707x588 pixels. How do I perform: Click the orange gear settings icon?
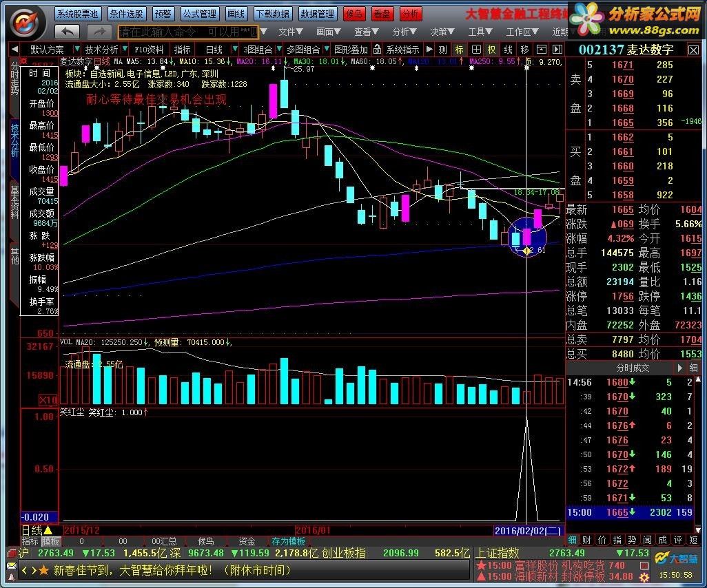point(644,577)
